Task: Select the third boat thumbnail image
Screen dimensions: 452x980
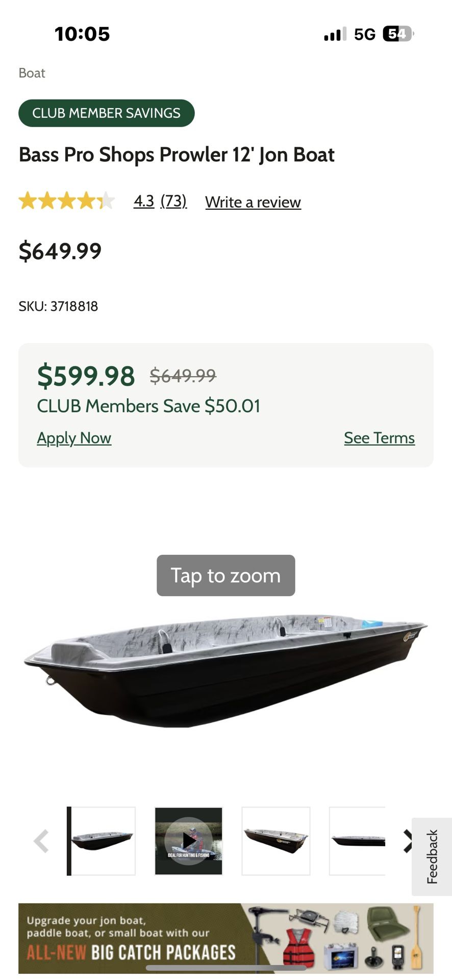Action: (275, 841)
